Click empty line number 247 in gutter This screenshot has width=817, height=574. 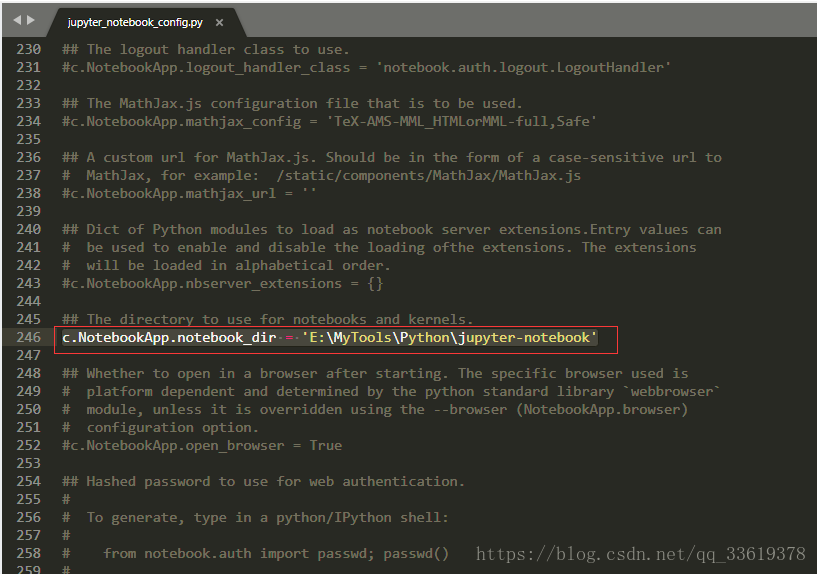coord(28,355)
